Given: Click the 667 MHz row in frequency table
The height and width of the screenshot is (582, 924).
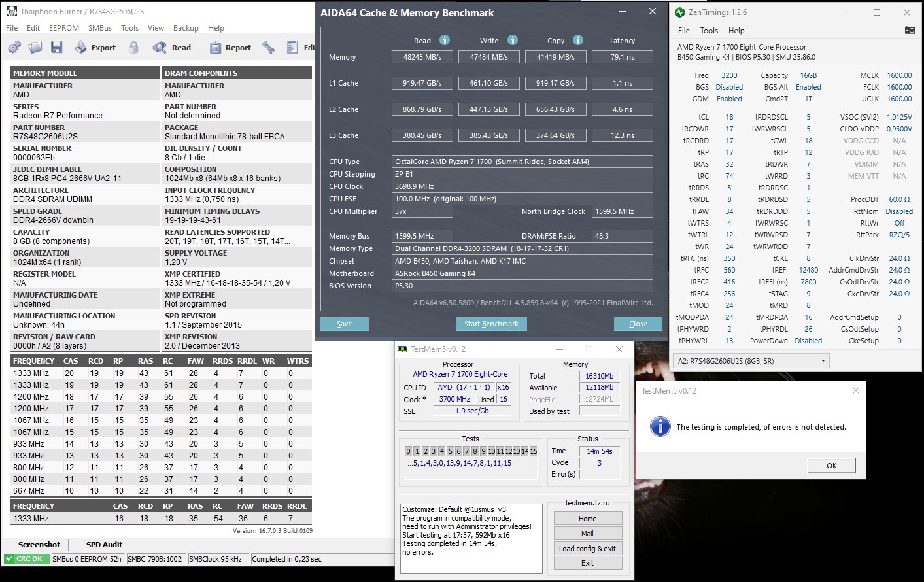Looking at the screenshot, I should click(x=161, y=491).
